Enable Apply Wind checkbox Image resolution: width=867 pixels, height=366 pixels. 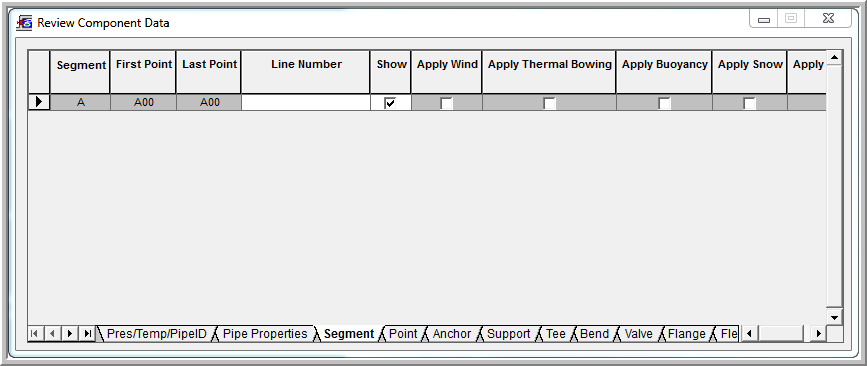446,103
